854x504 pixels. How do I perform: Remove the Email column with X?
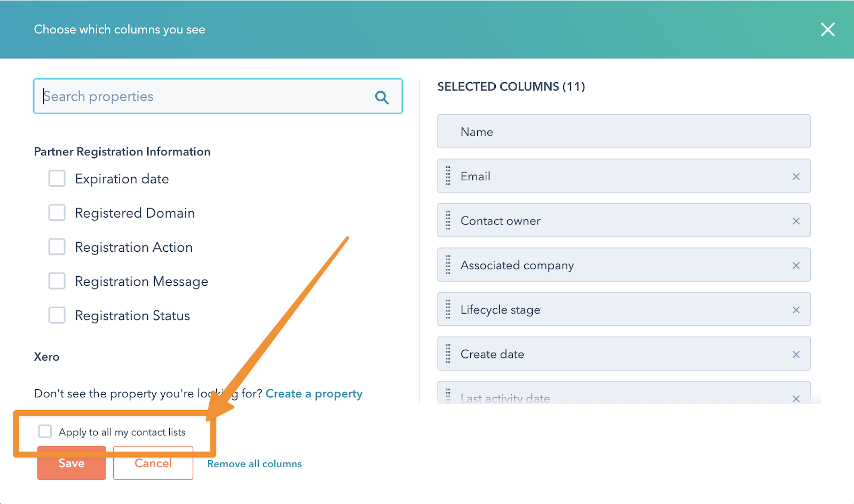796,177
